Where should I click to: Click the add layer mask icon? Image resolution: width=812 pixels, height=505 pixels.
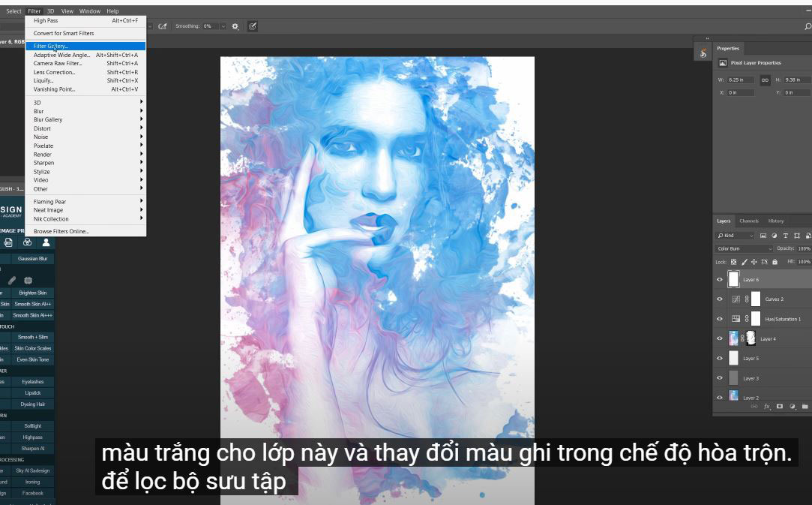[x=780, y=406]
